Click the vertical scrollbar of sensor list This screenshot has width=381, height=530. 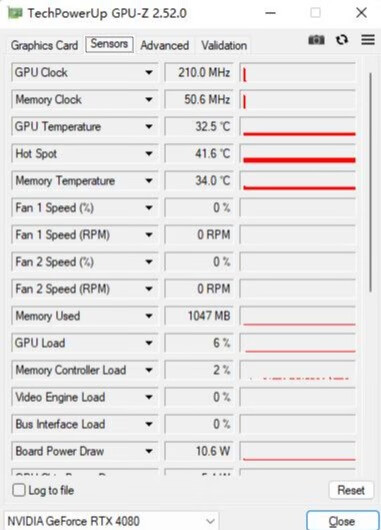click(371, 183)
